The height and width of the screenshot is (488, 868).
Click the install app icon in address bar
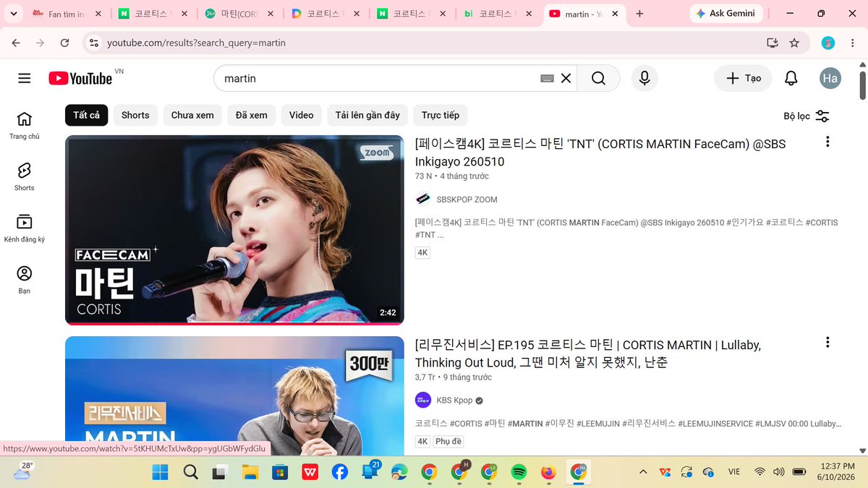click(773, 43)
